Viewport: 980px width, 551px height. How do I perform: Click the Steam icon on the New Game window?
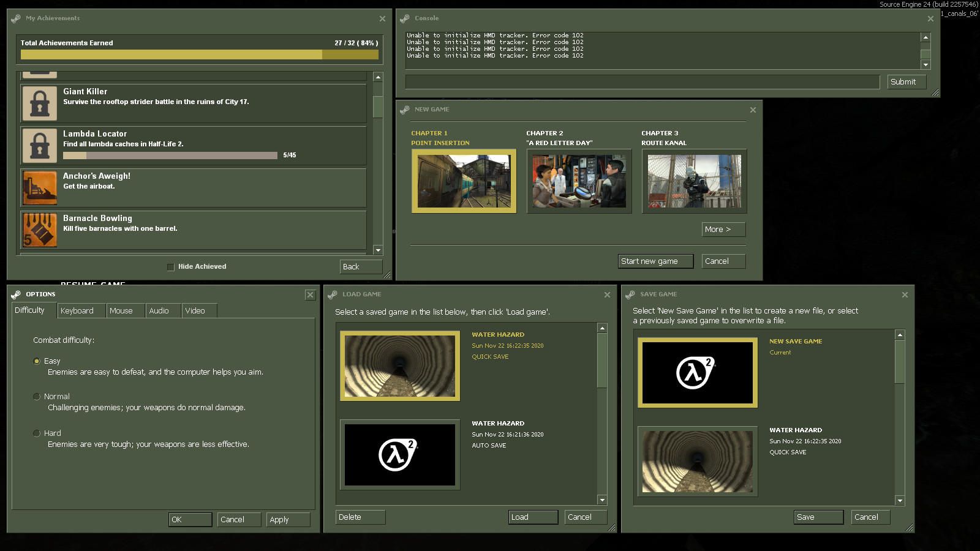(405, 110)
